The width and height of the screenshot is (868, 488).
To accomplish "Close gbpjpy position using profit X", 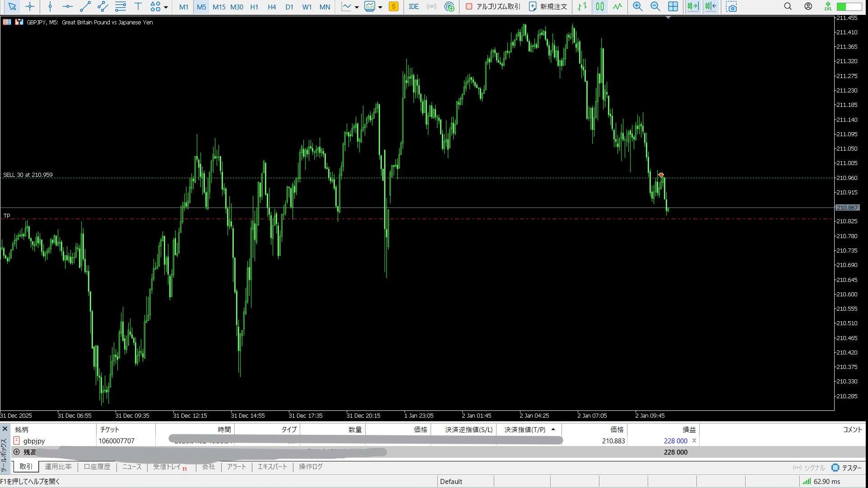I will 694,441.
